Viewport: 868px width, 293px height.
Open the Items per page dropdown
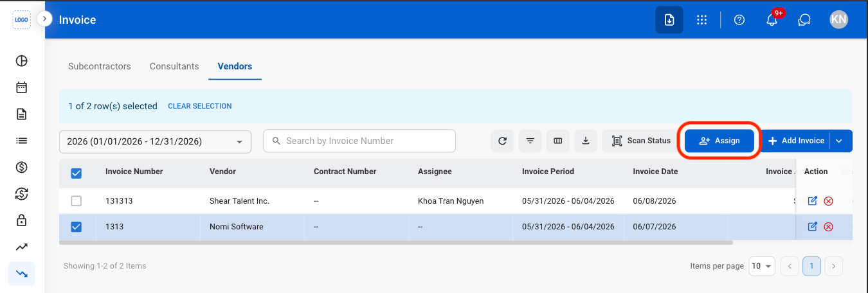[x=762, y=266]
